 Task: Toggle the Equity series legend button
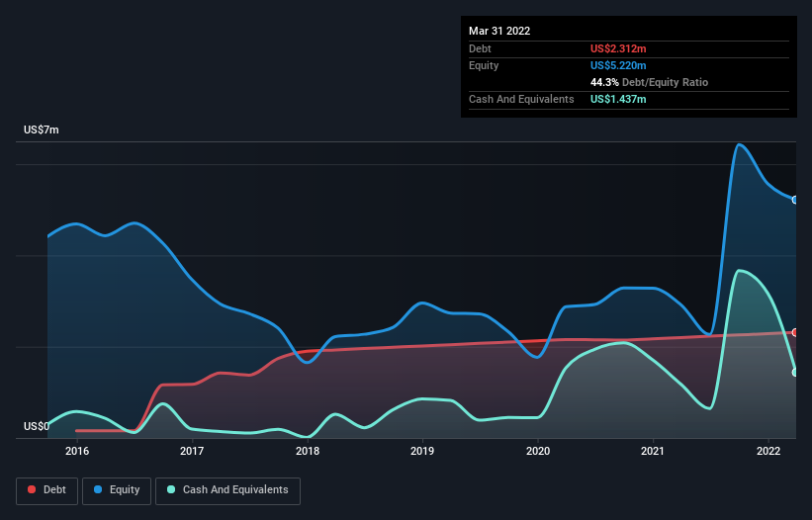[117, 490]
